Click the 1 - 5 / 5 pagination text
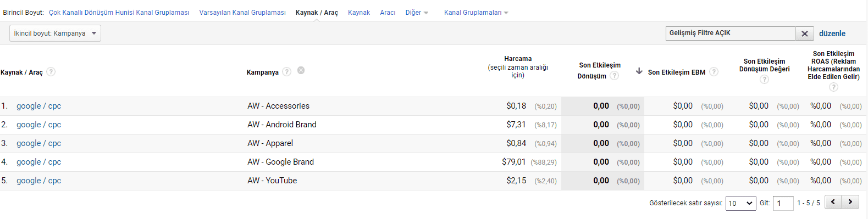Viewport: 868px width, 219px height. click(x=808, y=203)
